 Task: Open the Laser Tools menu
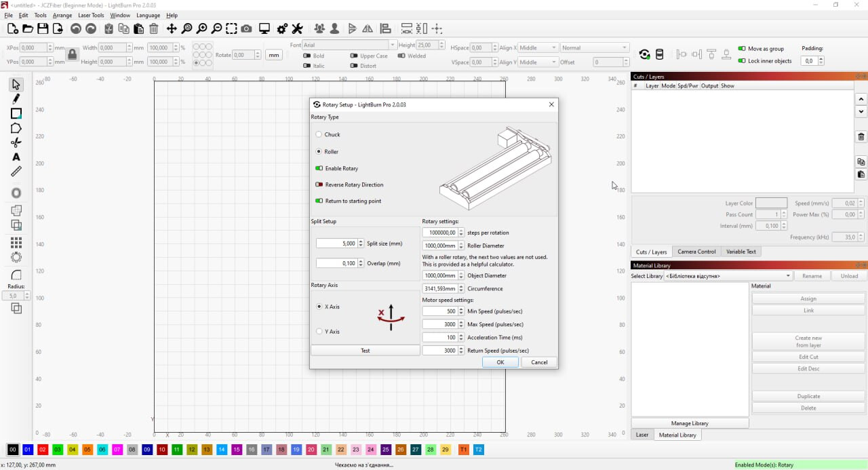coord(91,15)
